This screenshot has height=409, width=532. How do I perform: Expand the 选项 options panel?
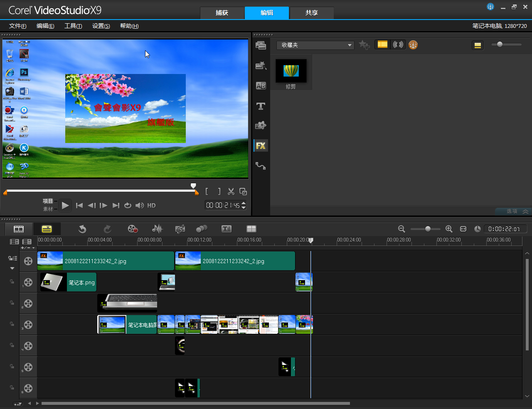(x=512, y=211)
